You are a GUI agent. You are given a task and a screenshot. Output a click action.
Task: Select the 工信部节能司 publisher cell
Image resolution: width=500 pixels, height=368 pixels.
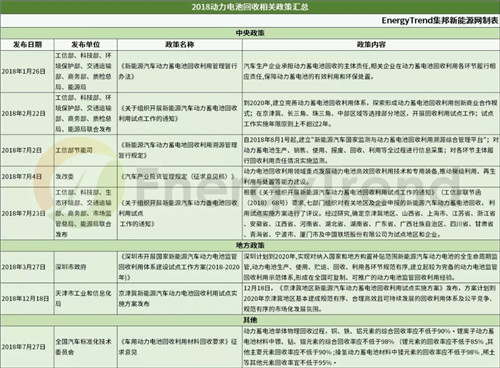coord(74,150)
